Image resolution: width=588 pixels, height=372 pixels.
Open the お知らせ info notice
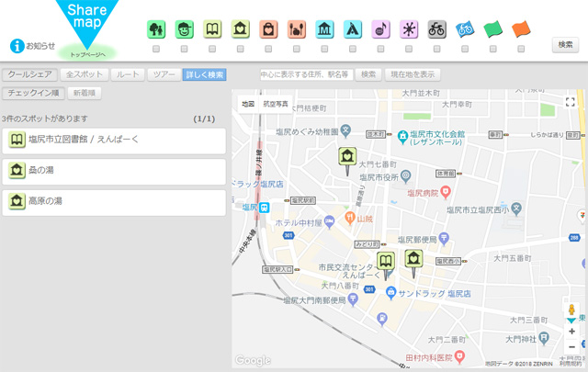(x=33, y=45)
